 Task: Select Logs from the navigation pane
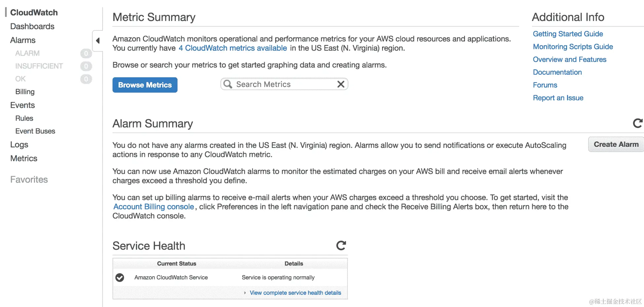click(x=19, y=145)
